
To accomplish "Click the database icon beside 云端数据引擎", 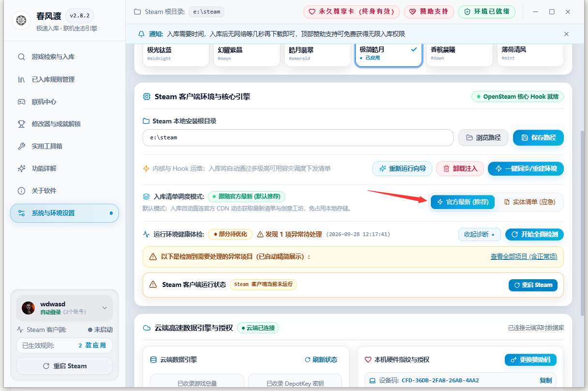I will point(154,360).
